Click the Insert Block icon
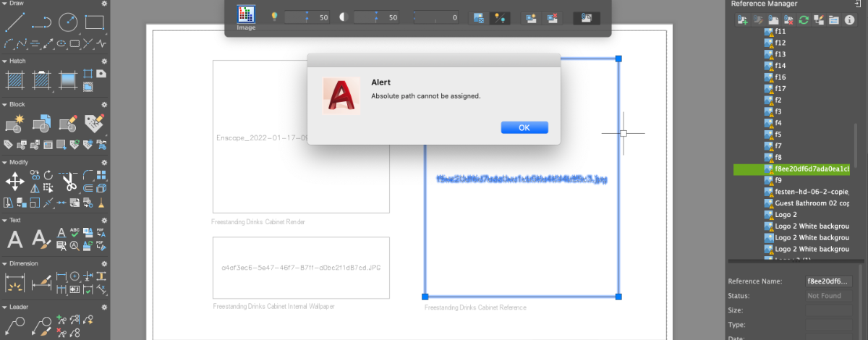This screenshot has width=868, height=340. [x=42, y=123]
